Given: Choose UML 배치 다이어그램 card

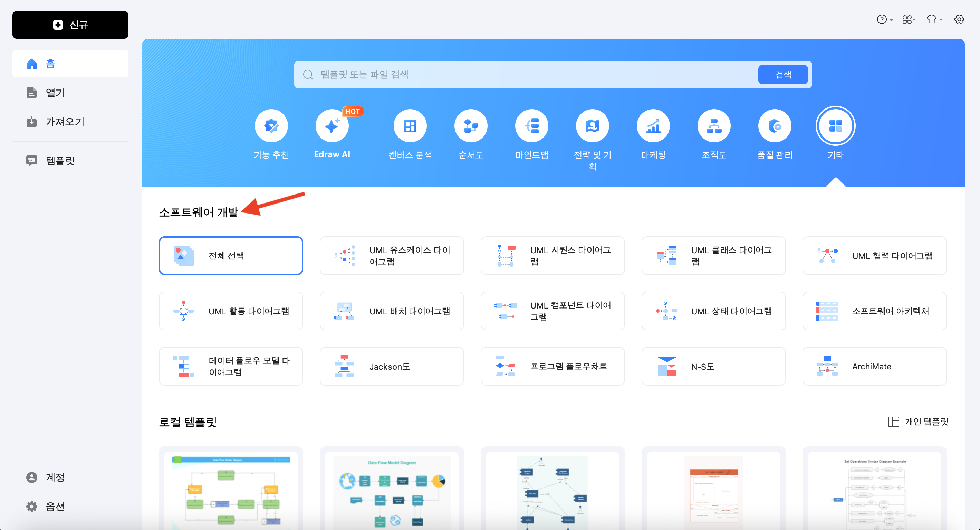Looking at the screenshot, I should click(x=392, y=311).
